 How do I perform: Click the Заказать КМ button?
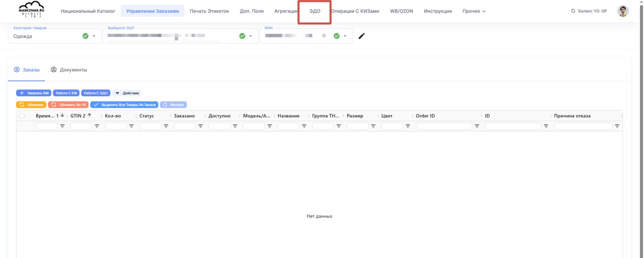34,93
